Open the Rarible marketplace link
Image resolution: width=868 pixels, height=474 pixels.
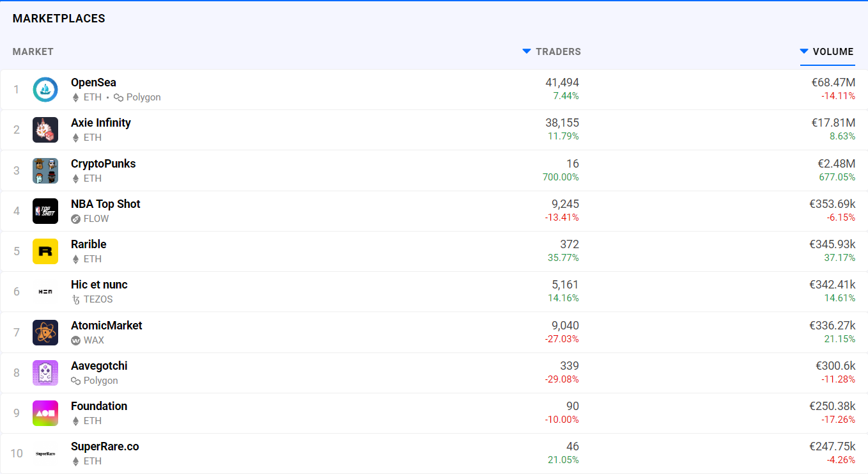click(89, 244)
